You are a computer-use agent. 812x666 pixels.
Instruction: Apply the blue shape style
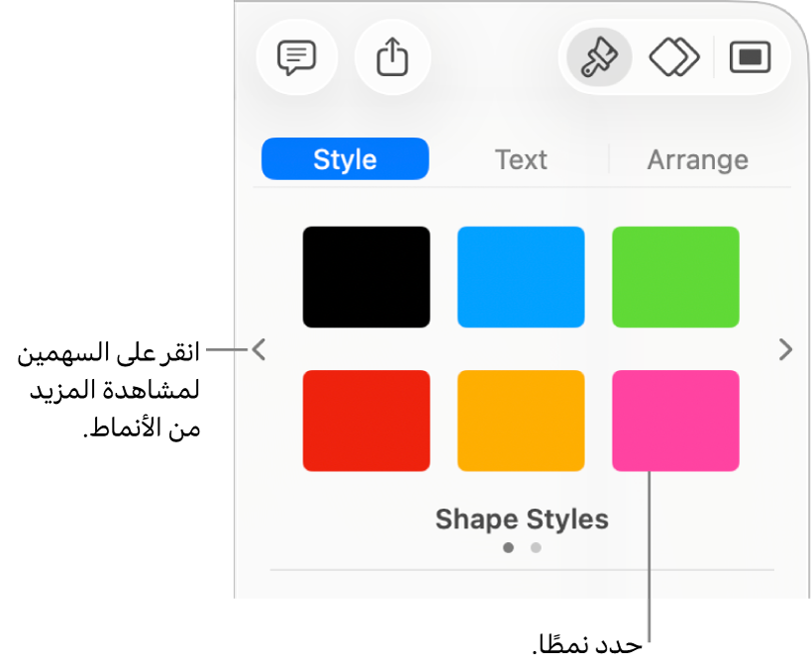[x=521, y=277]
